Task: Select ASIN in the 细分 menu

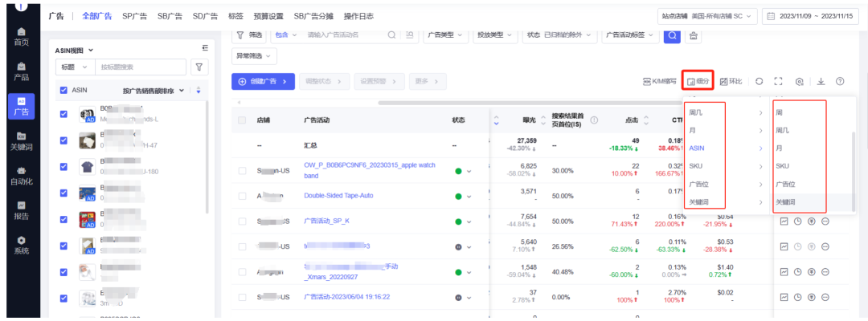Action: coord(696,148)
